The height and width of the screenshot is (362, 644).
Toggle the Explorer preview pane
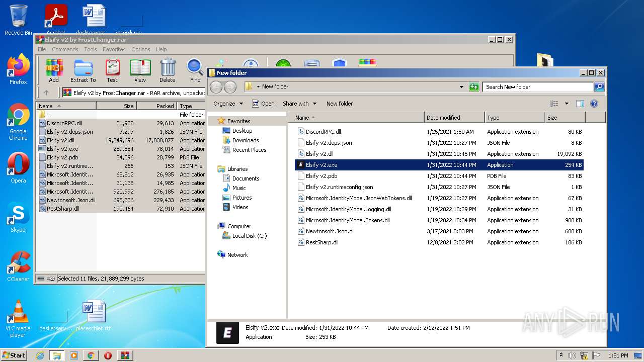pyautogui.click(x=580, y=104)
